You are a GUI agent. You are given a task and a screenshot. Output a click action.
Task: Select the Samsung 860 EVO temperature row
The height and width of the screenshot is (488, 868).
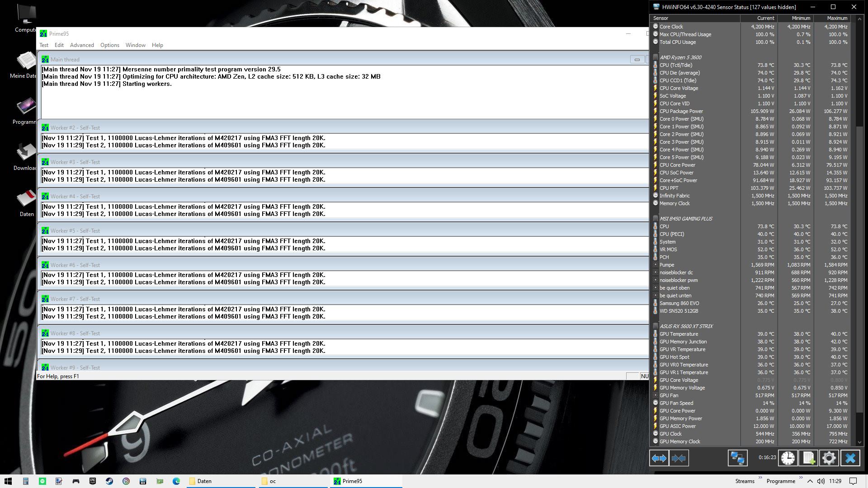tap(750, 303)
